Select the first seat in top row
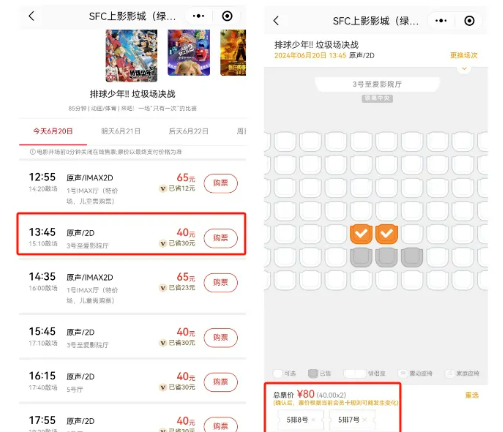The image size is (503, 432). pyautogui.click(x=285, y=142)
